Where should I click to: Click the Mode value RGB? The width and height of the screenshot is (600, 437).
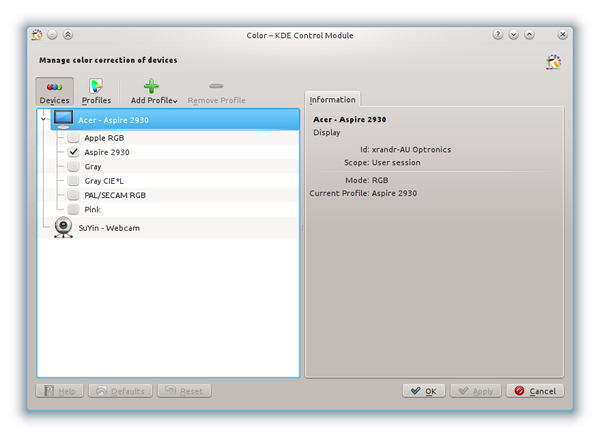pyautogui.click(x=380, y=180)
